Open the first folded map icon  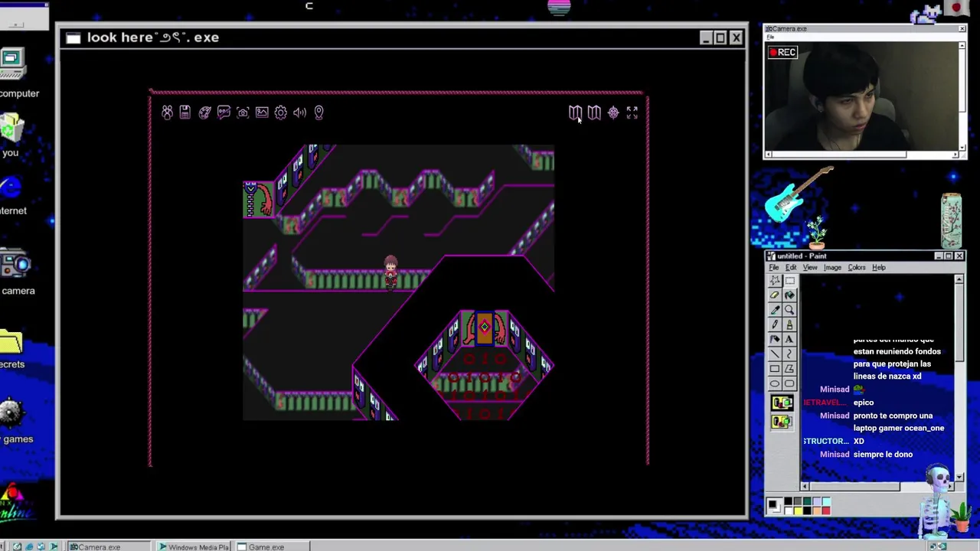[x=575, y=112]
